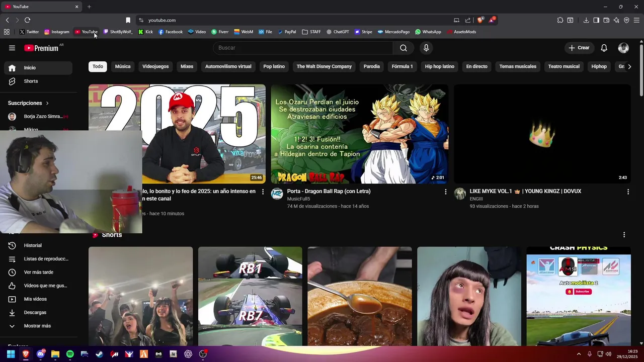Open the Twitter bookmark
Viewport: 644px width, 362px height.
[29, 32]
